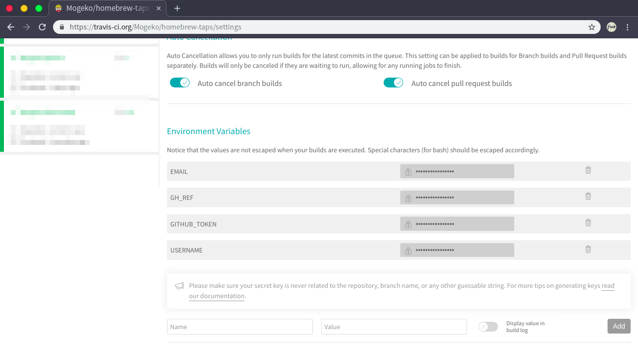The height and width of the screenshot is (364, 638).
Task: Click the lock icon in GITHUB_TOKEN value
Action: 408,224
